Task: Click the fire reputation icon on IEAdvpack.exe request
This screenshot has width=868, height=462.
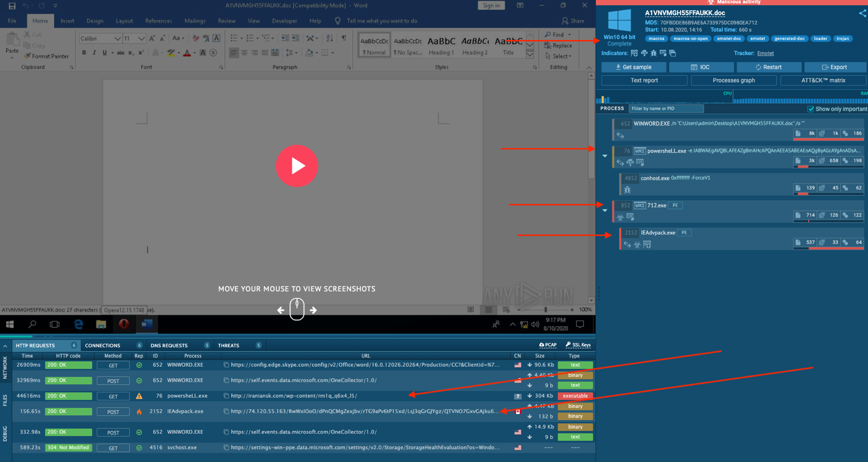Action: tap(139, 412)
